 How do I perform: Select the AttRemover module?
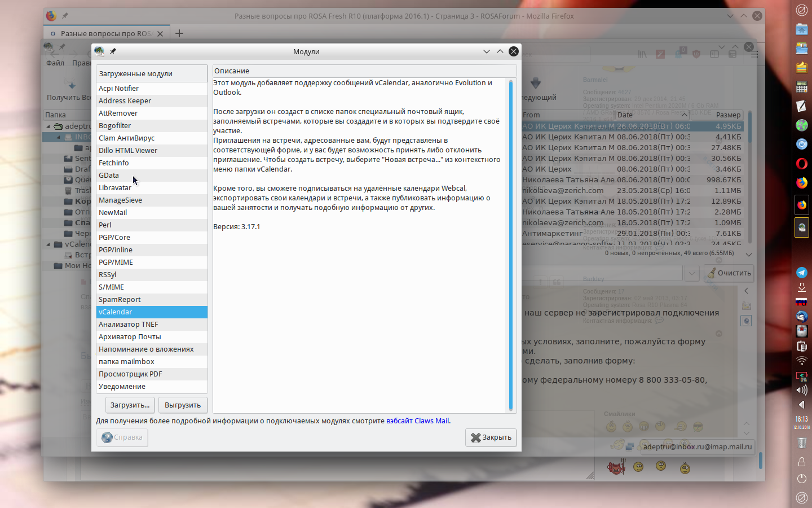(x=152, y=113)
